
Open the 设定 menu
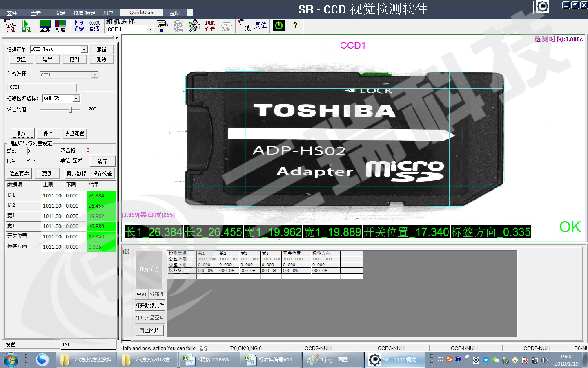click(x=60, y=13)
